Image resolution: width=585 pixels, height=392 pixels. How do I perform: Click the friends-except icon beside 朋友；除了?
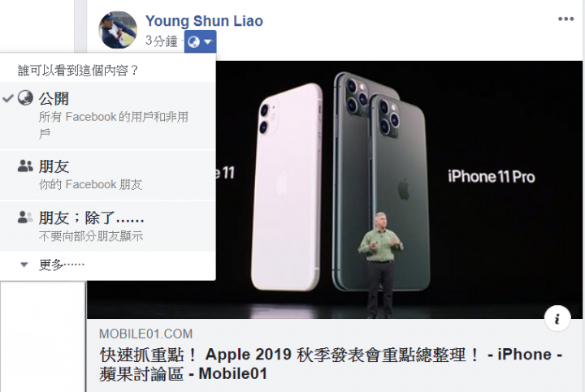(25, 218)
